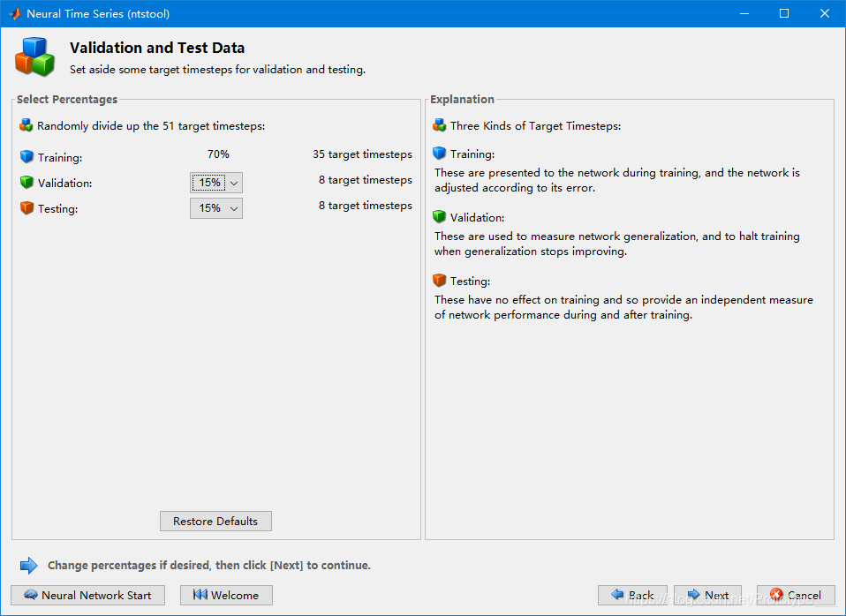Click the blue Training cube in Select Percentages
This screenshot has height=616, width=846.
coord(26,157)
